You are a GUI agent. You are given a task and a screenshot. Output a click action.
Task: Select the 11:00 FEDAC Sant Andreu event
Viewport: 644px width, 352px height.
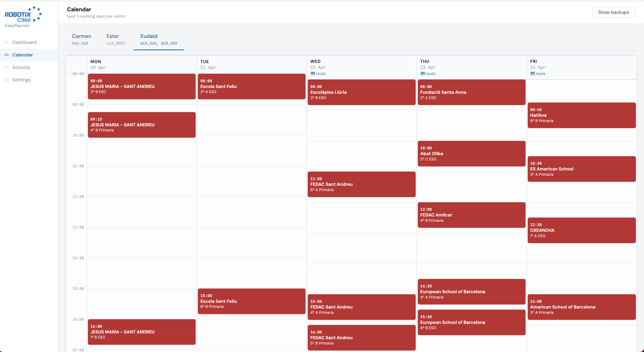coord(361,184)
